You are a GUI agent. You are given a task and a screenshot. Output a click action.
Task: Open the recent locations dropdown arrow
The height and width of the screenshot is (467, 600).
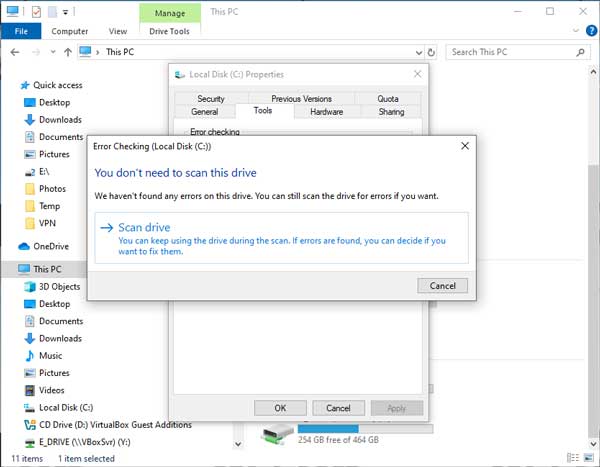point(53,52)
